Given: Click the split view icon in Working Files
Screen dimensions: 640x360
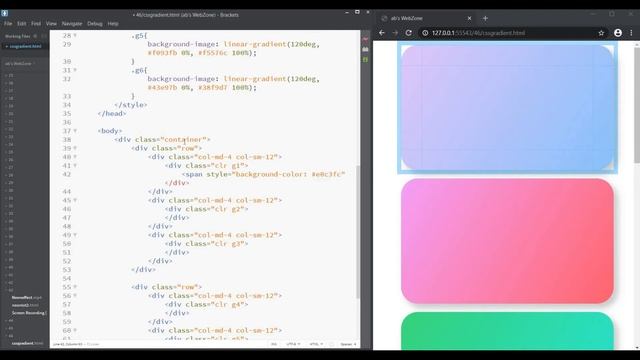Looking at the screenshot, I should [x=44, y=36].
